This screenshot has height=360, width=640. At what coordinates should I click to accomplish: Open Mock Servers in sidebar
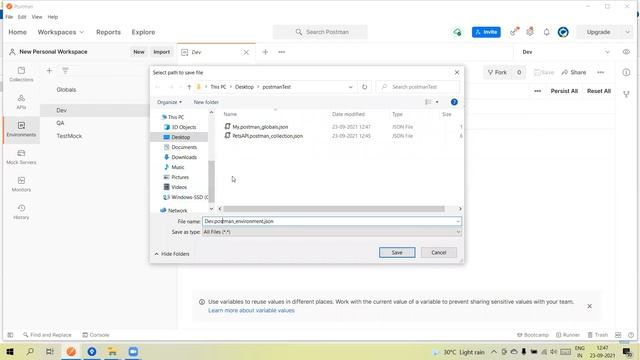tap(21, 157)
